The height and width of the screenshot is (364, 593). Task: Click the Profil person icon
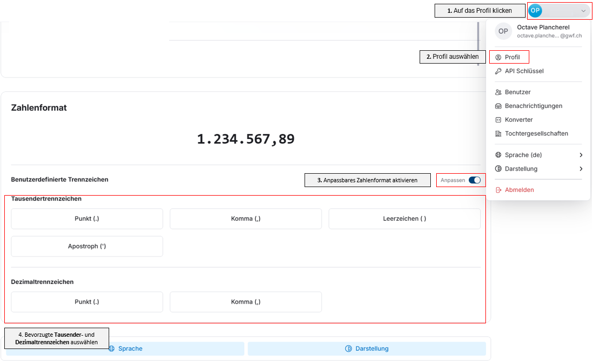pos(498,57)
